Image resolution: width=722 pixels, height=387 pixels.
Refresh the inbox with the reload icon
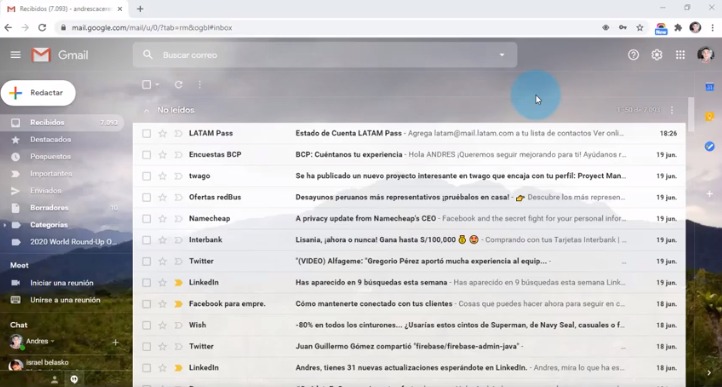click(179, 84)
